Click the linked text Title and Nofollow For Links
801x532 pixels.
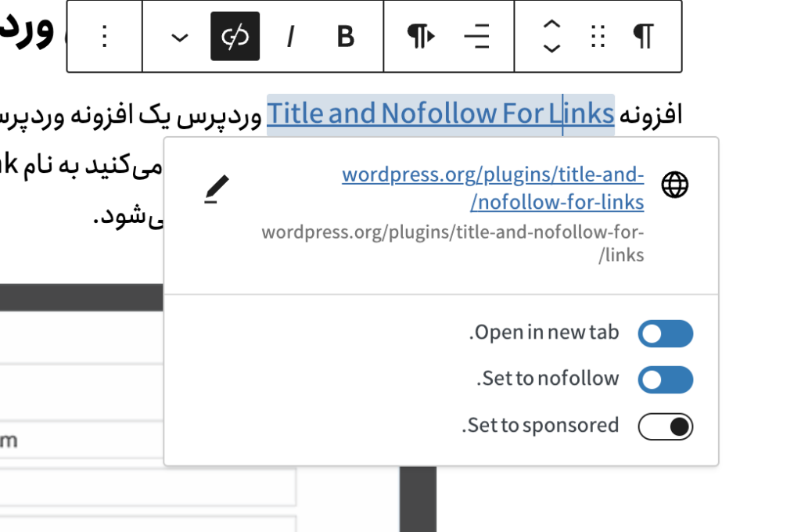[x=440, y=113]
